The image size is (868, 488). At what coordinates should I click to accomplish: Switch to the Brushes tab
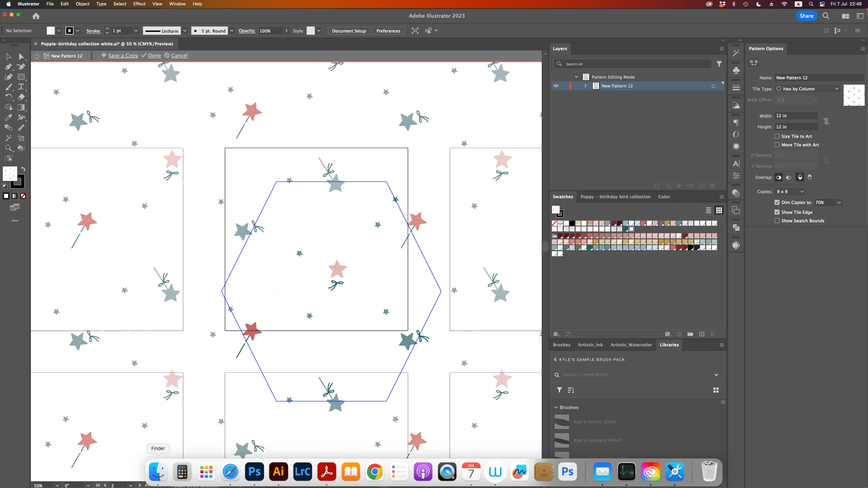[x=561, y=345]
